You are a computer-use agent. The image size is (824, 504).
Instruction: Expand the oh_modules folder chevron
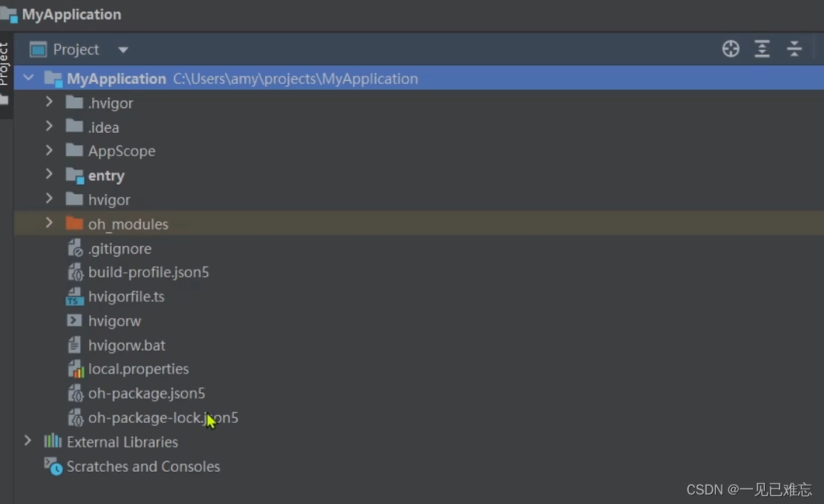[49, 223]
